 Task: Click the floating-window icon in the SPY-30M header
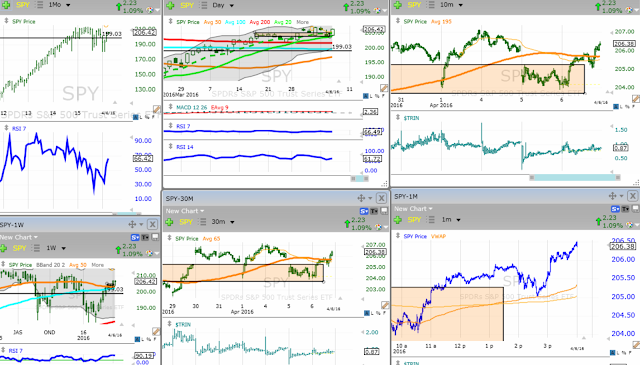(x=384, y=211)
